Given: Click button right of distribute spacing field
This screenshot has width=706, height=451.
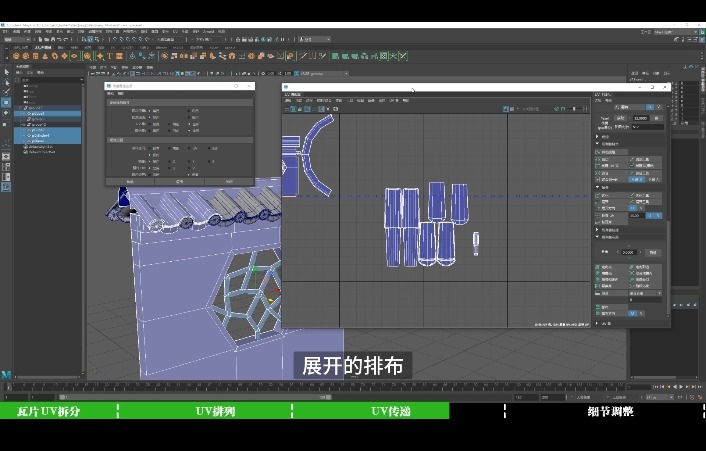Looking at the screenshot, I should (x=652, y=252).
